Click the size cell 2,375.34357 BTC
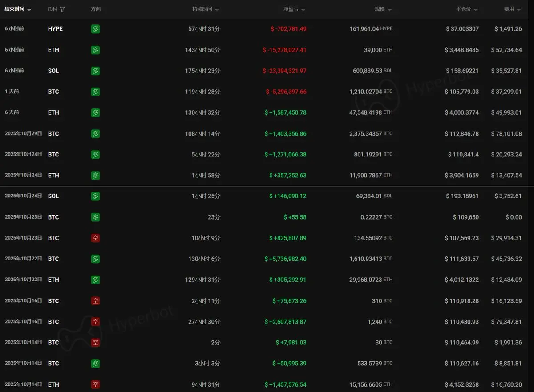Image resolution: width=534 pixels, height=392 pixels. tap(372, 134)
